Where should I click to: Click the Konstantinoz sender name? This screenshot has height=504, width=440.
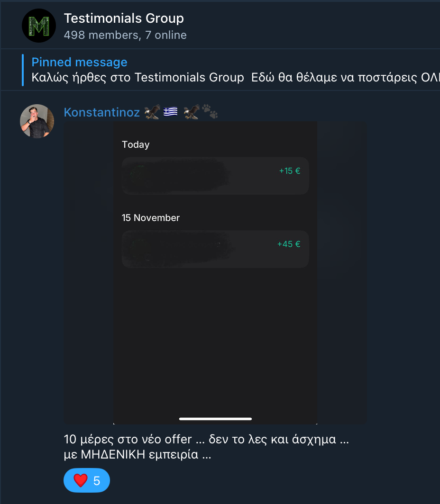tap(101, 112)
